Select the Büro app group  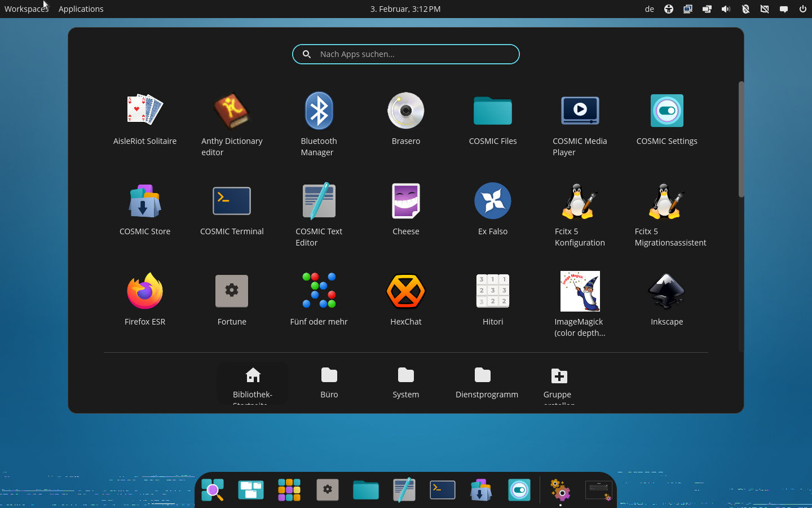coord(329,383)
